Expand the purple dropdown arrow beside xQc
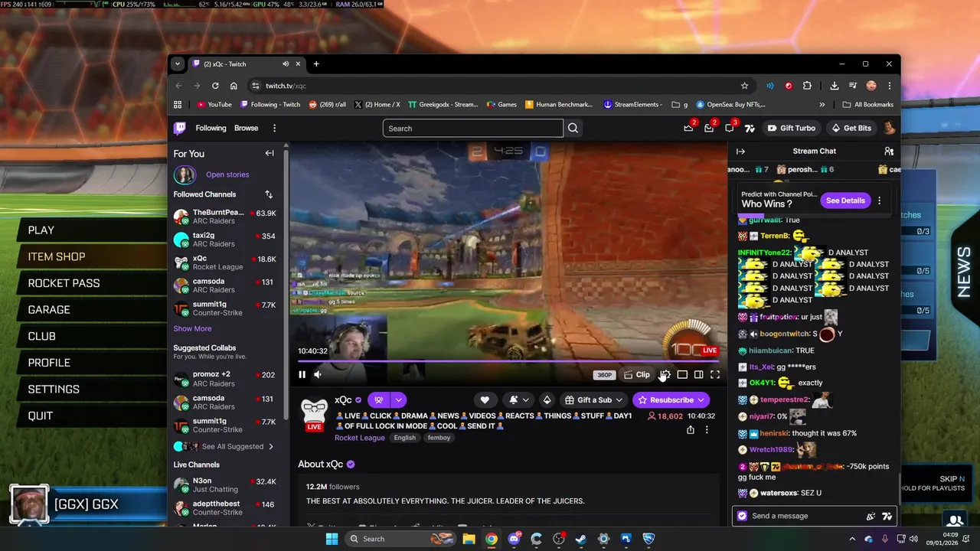The width and height of the screenshot is (980, 551). point(398,399)
